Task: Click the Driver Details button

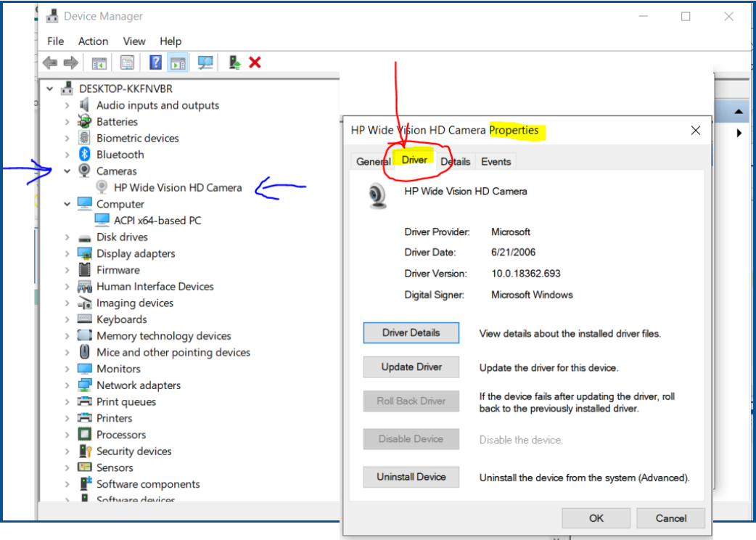Action: coord(411,332)
